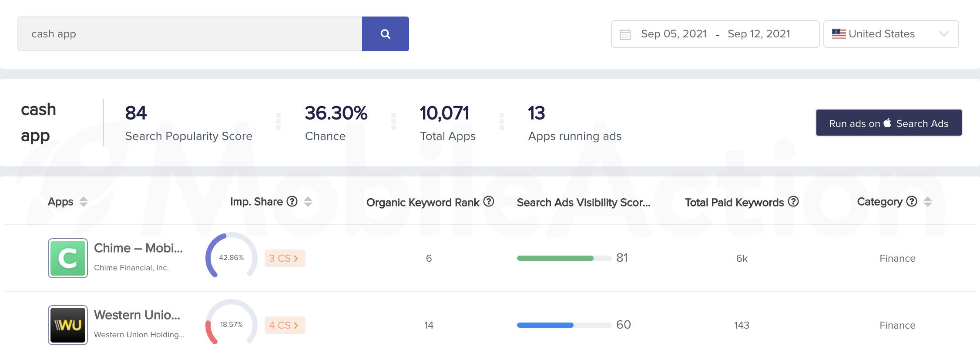Open the calendar icon in date range
The height and width of the screenshot is (356, 980).
(625, 34)
